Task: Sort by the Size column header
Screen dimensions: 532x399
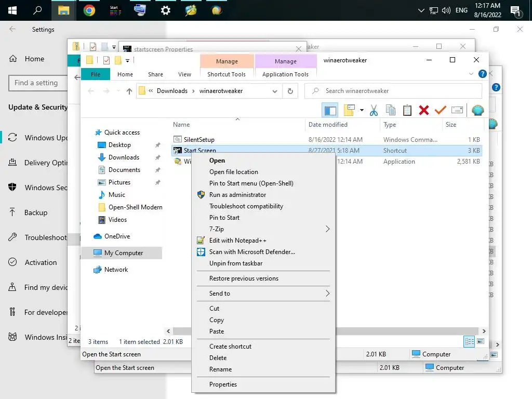Action: 450,125
